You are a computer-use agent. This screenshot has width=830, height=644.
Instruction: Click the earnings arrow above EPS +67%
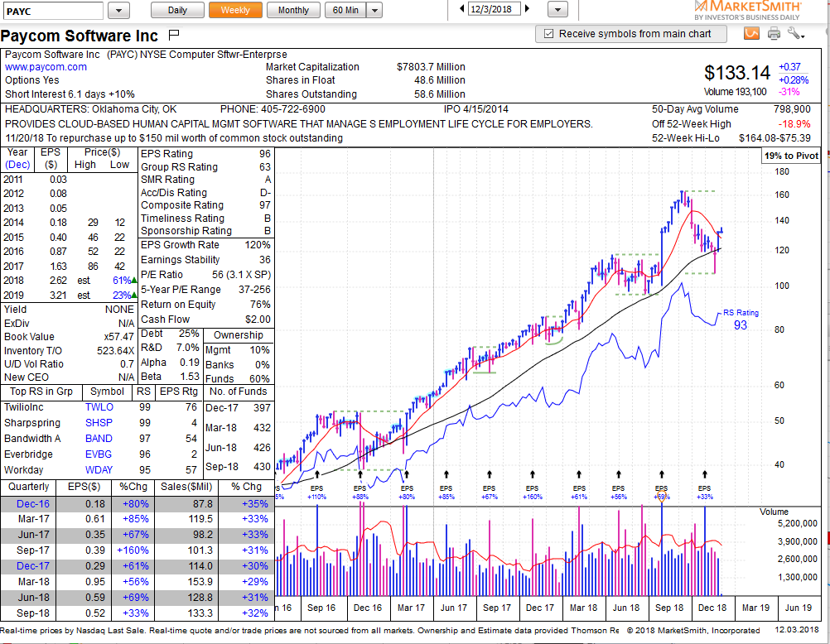[490, 474]
